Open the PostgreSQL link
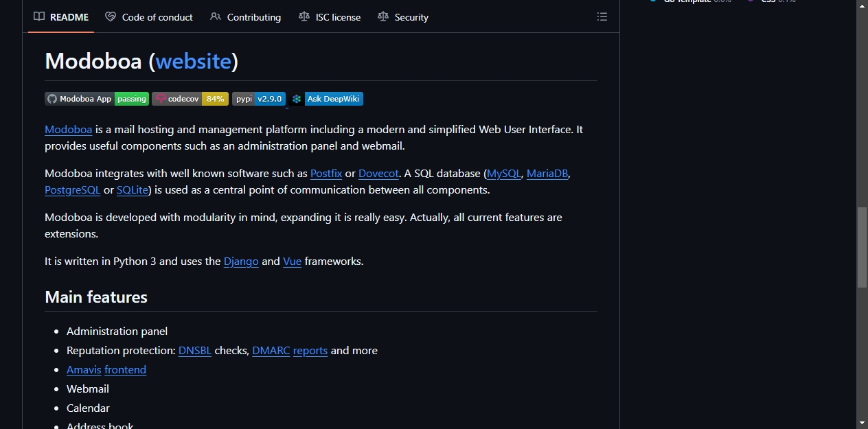 (x=73, y=189)
